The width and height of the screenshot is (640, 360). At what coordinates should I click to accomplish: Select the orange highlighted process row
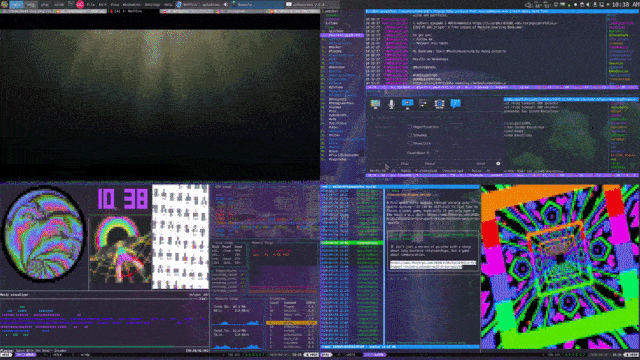pyautogui.click(x=291, y=323)
